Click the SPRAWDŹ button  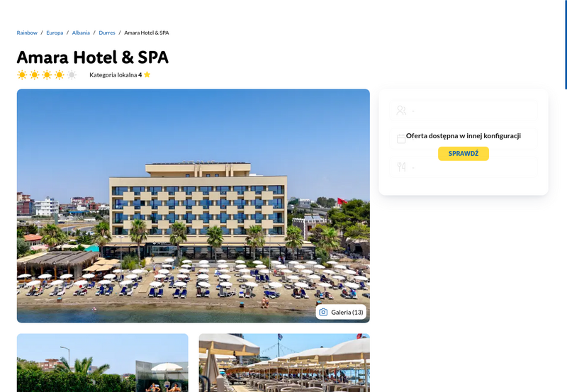(x=464, y=154)
